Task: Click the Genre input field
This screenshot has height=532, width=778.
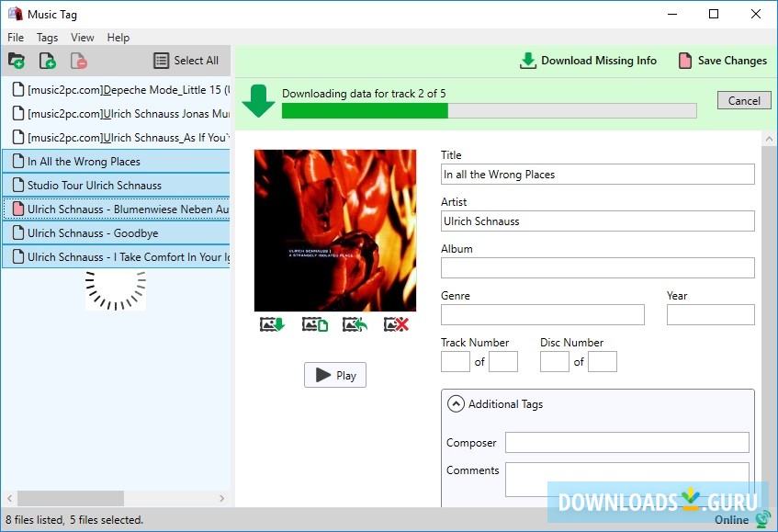Action: point(542,314)
